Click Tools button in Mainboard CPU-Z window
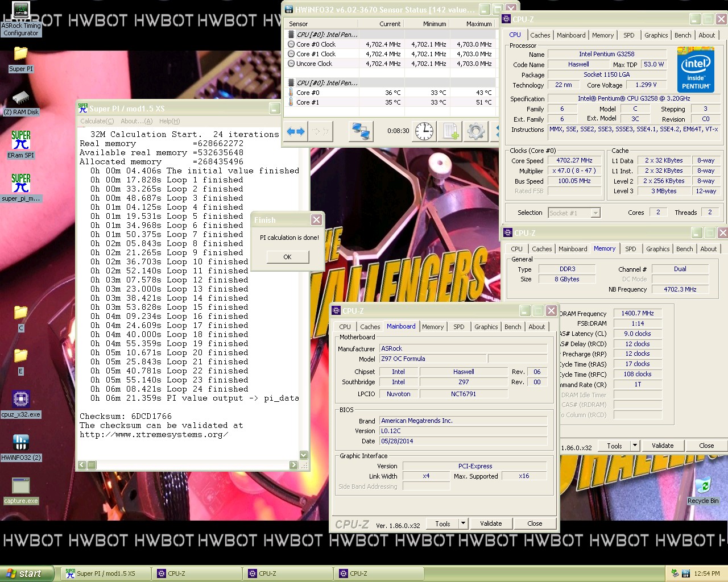 tap(442, 523)
